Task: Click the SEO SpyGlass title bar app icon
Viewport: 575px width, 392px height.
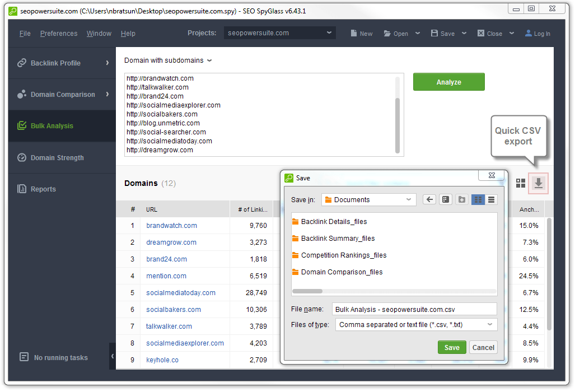Action: 13,11
